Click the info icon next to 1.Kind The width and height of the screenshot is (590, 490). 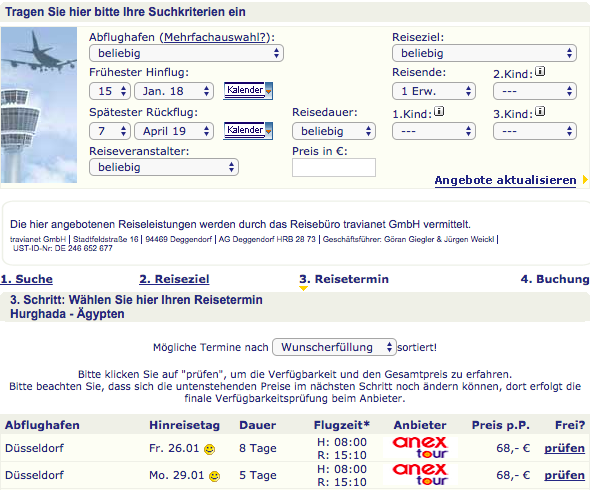point(439,111)
